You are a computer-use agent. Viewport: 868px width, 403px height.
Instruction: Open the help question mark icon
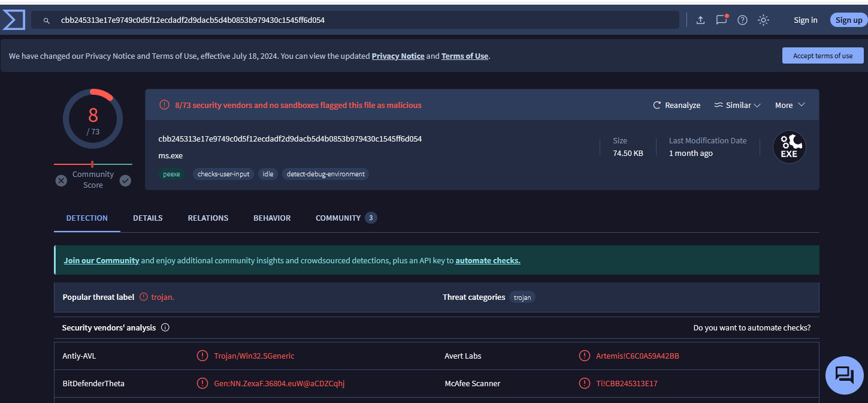point(742,20)
